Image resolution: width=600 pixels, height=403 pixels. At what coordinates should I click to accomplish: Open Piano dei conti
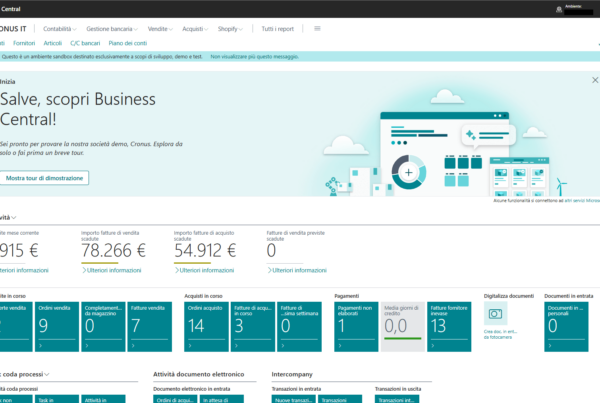[127, 43]
